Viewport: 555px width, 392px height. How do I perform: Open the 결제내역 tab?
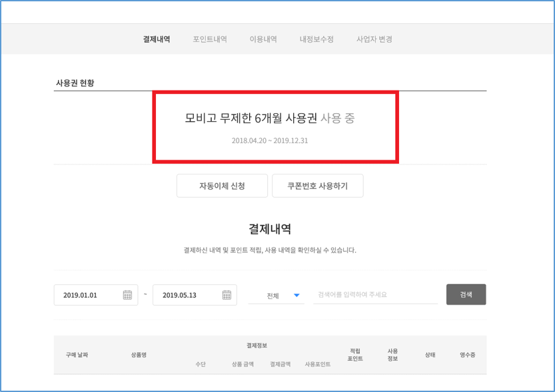(157, 39)
